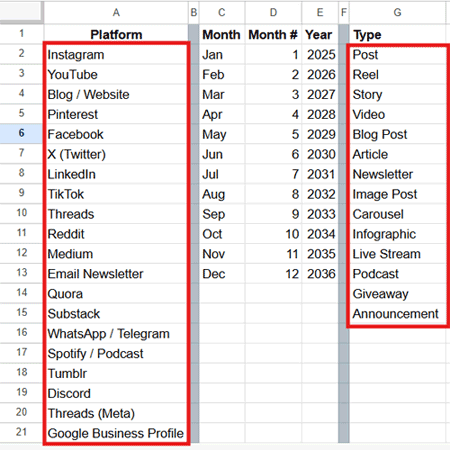450x450 pixels.
Task: Click the Platform header cell
Action: (x=116, y=34)
